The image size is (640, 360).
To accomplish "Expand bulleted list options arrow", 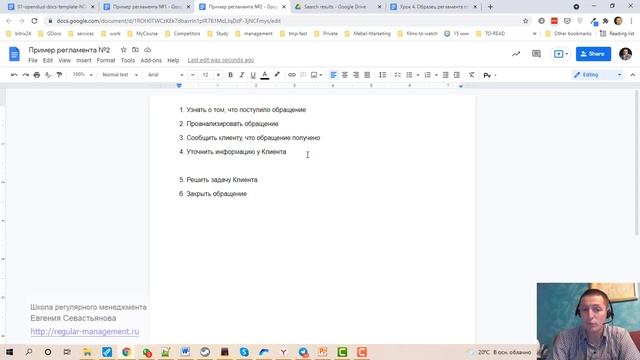I will [x=418, y=75].
